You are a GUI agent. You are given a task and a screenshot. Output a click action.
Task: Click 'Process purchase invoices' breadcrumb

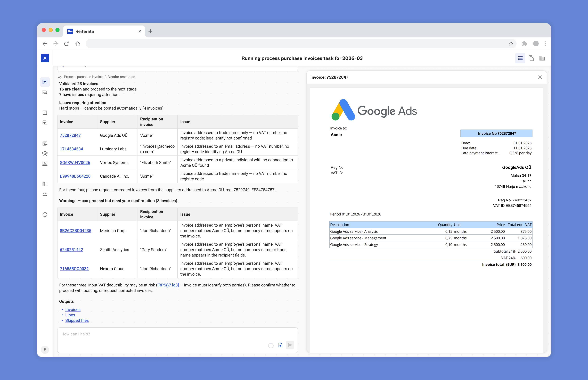pos(84,77)
